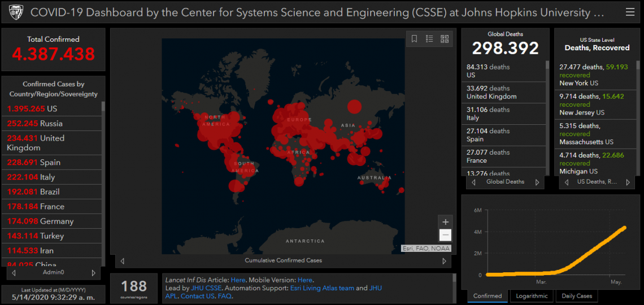Select New York US state entry

(597, 75)
